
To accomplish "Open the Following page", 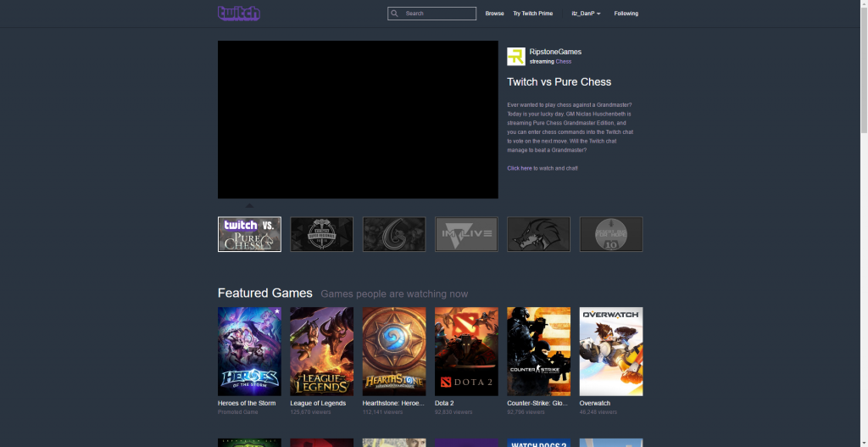I will point(626,14).
